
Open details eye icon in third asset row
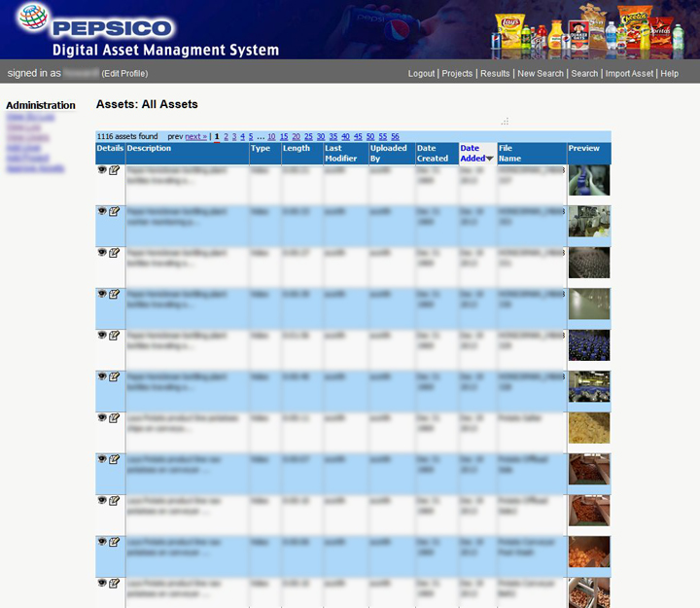click(102, 252)
